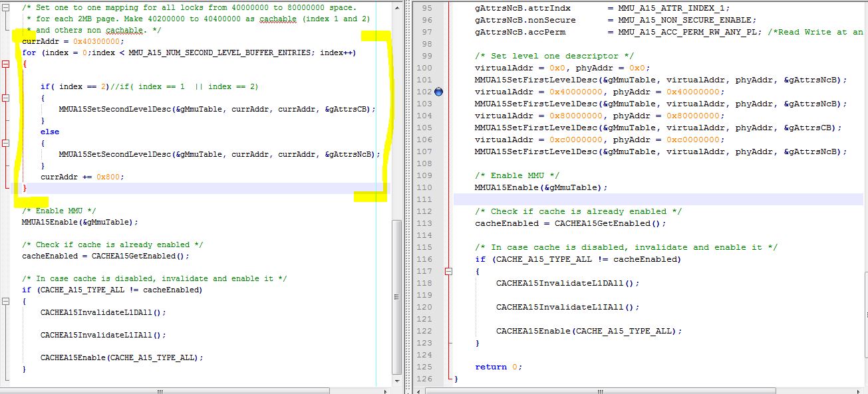Collapse the for-loop block in left pane
868x394 pixels.
coord(5,64)
